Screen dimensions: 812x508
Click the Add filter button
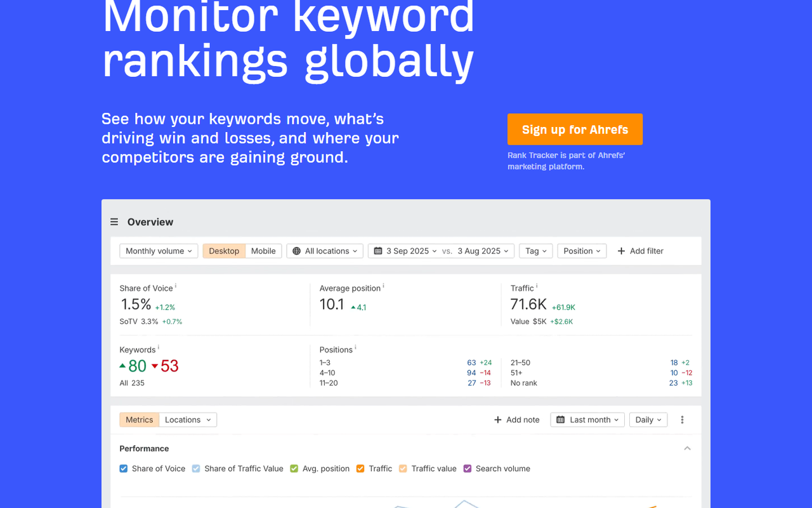[640, 251]
